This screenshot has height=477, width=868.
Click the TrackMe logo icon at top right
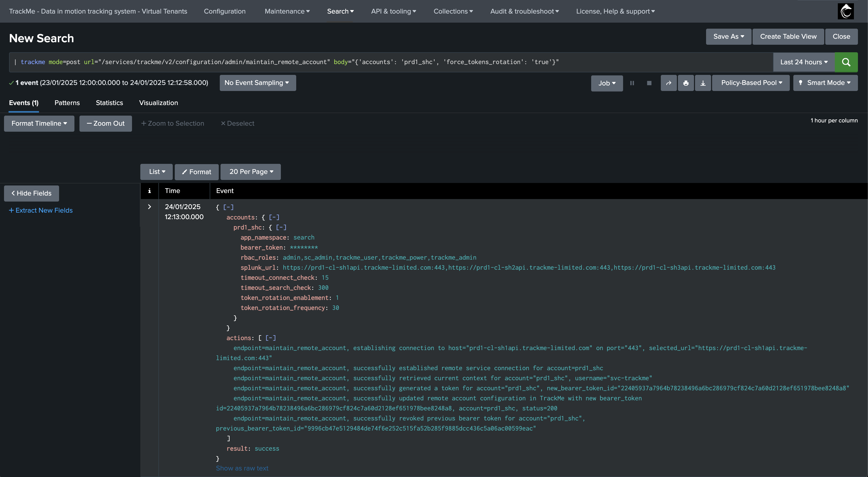click(x=846, y=11)
